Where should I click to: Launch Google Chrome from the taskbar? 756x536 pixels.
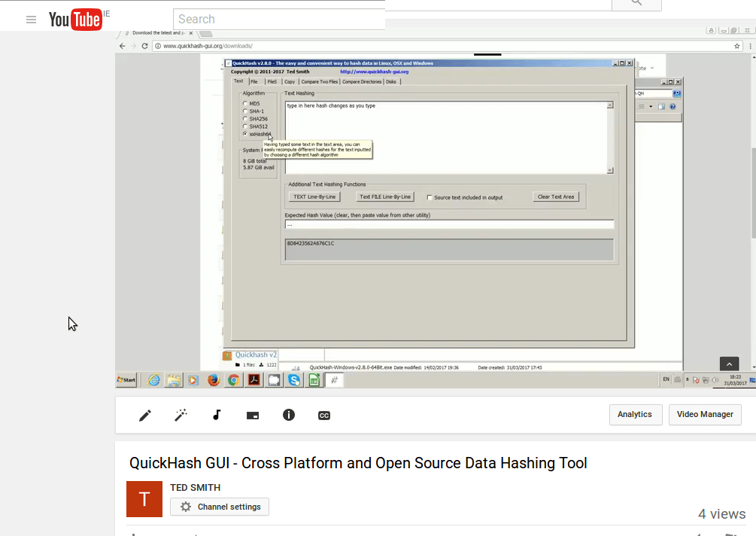pyautogui.click(x=234, y=380)
